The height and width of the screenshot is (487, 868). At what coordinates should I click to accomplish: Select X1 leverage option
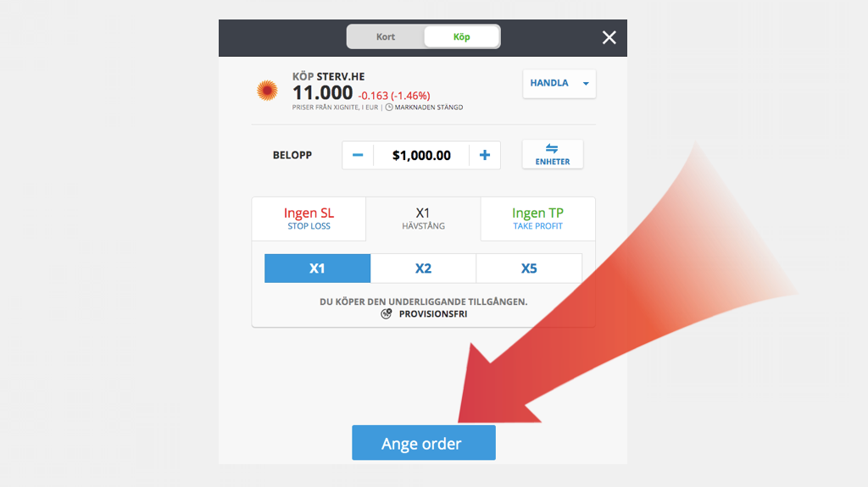coord(317,268)
